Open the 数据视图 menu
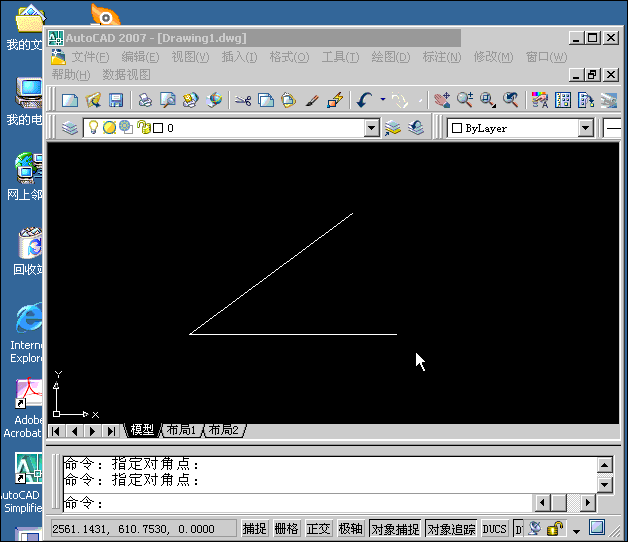628x542 pixels. click(x=127, y=75)
